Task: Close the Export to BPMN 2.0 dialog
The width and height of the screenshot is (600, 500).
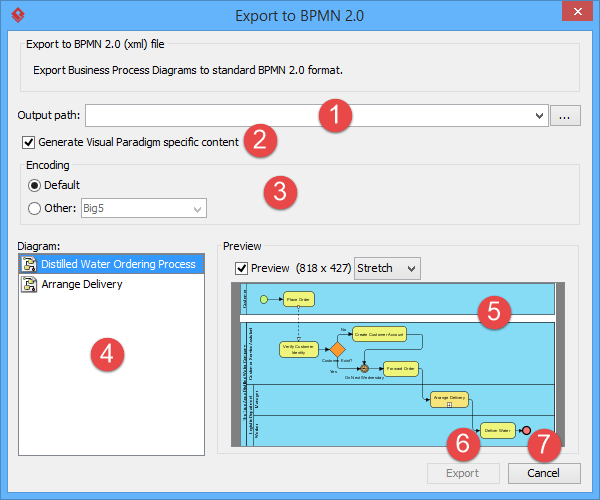Action: [577, 11]
